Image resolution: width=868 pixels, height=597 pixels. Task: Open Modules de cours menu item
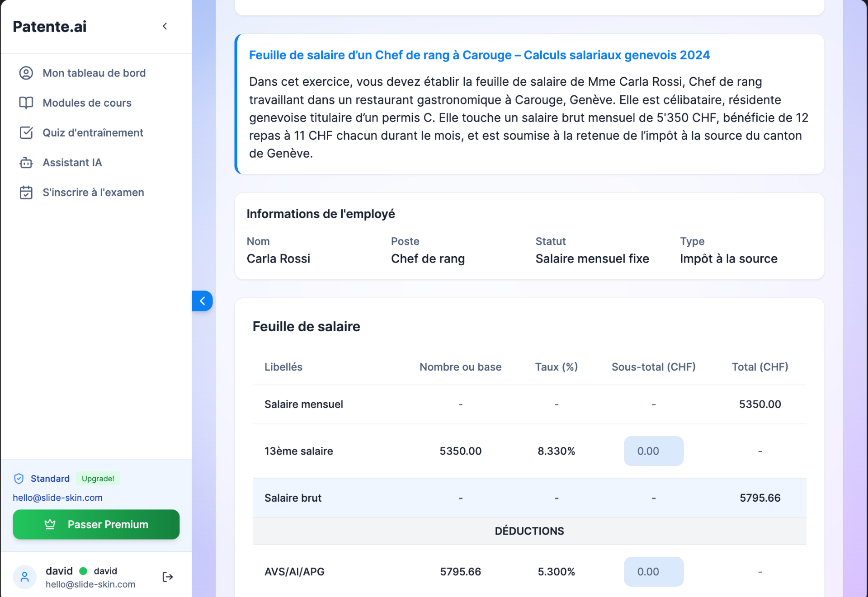[87, 103]
